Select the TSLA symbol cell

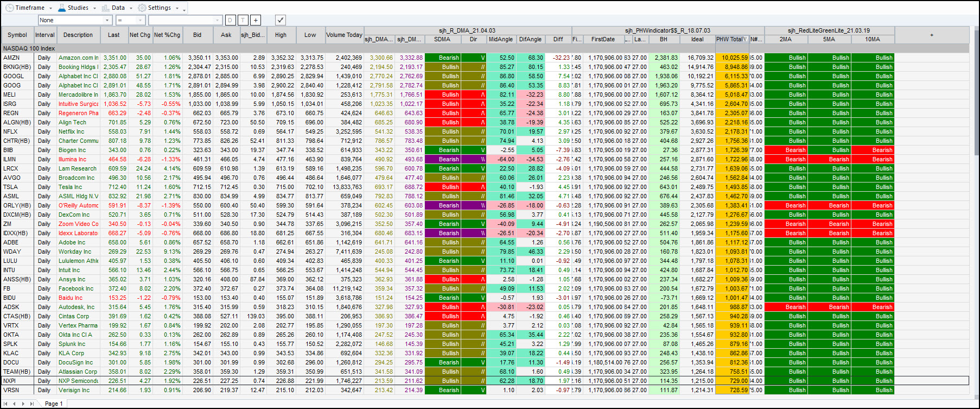17,187
